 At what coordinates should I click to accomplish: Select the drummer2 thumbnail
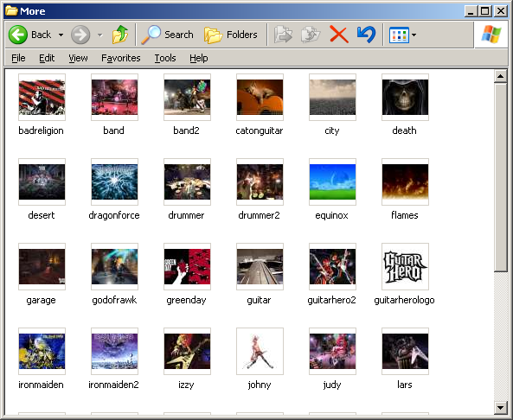[260, 181]
